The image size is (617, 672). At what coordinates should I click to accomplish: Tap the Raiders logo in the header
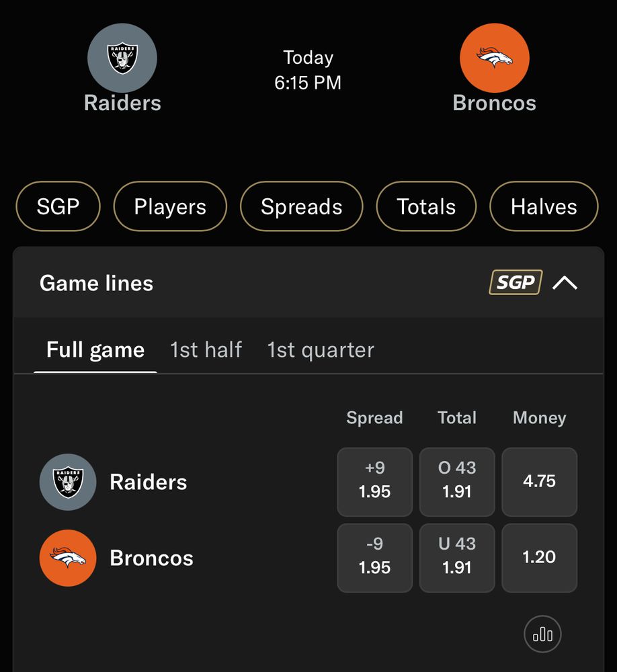pos(122,58)
